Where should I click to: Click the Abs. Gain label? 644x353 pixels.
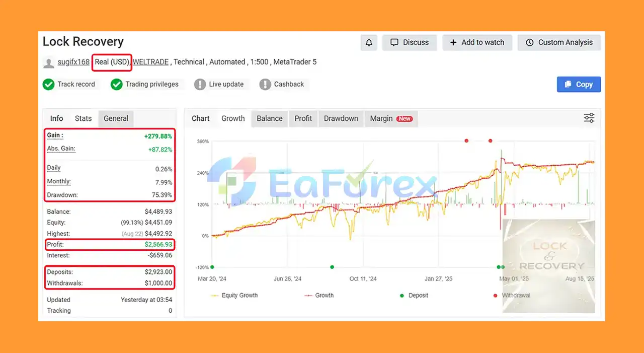[x=61, y=149]
